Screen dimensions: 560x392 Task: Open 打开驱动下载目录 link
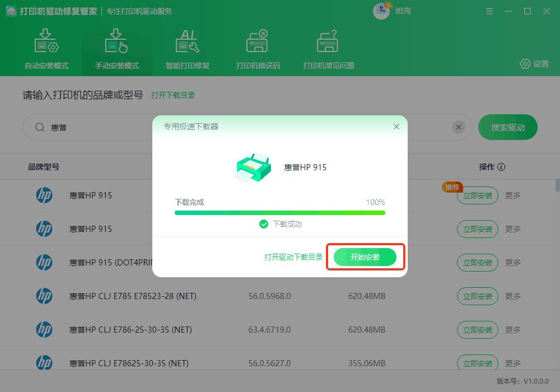coord(293,257)
